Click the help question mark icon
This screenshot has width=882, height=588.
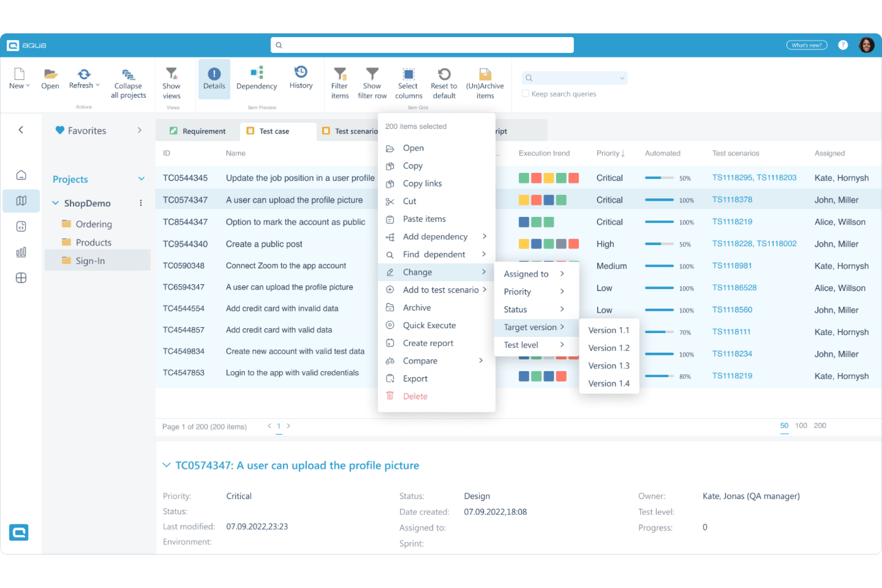843,45
